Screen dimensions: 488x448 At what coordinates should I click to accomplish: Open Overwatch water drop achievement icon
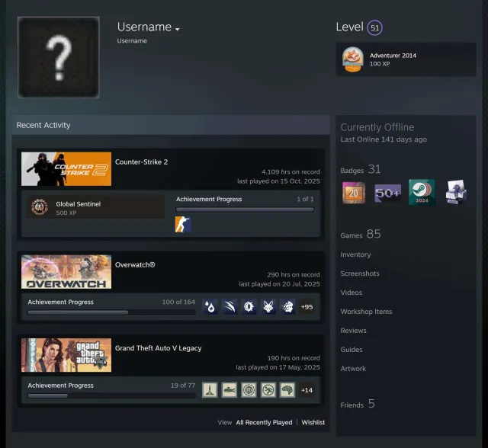click(x=210, y=307)
